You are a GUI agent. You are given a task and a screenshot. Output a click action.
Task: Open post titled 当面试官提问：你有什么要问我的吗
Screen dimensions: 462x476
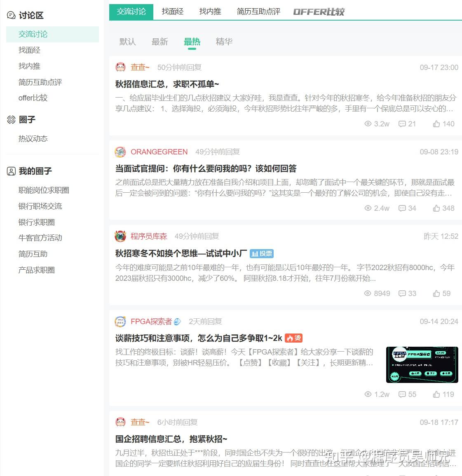[x=206, y=168]
